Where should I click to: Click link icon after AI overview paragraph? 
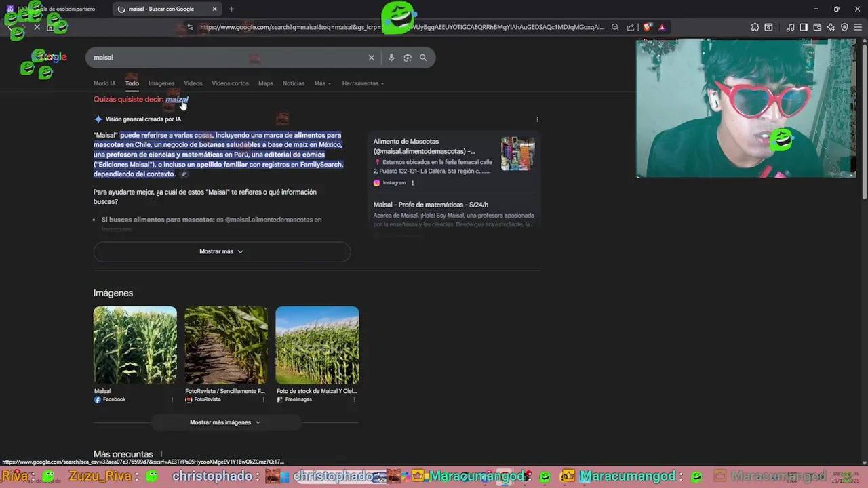[183, 174]
